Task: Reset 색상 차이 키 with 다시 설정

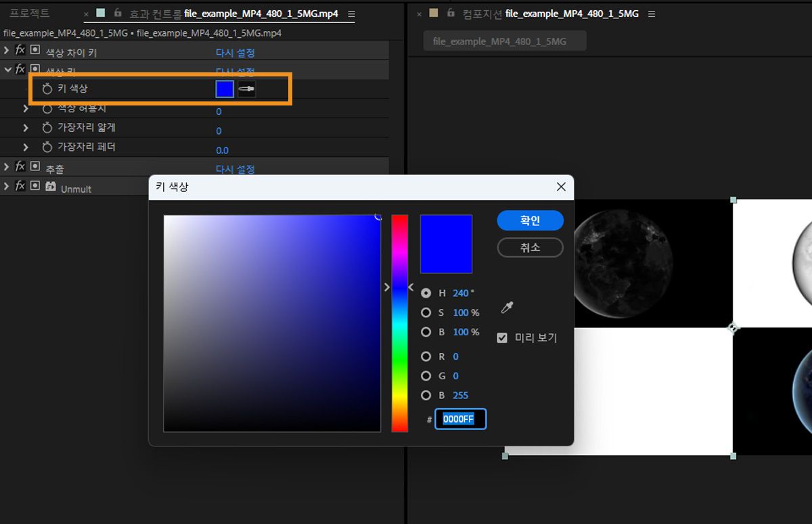Action: click(235, 53)
